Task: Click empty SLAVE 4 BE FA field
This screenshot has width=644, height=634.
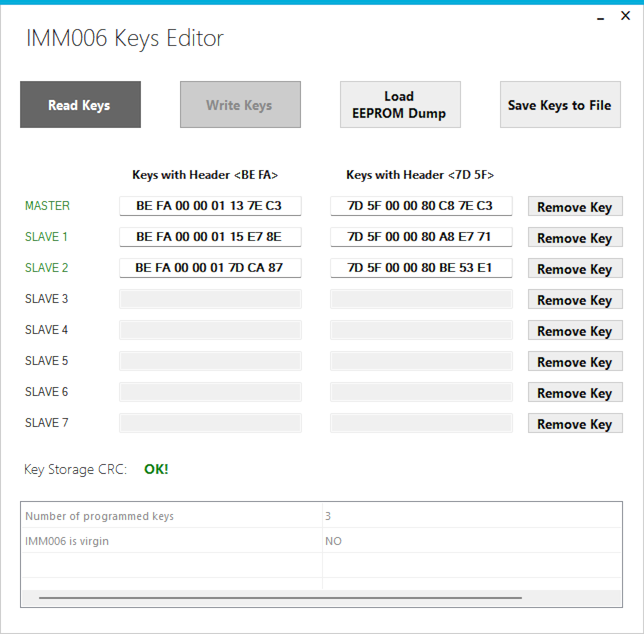Action: 210,330
